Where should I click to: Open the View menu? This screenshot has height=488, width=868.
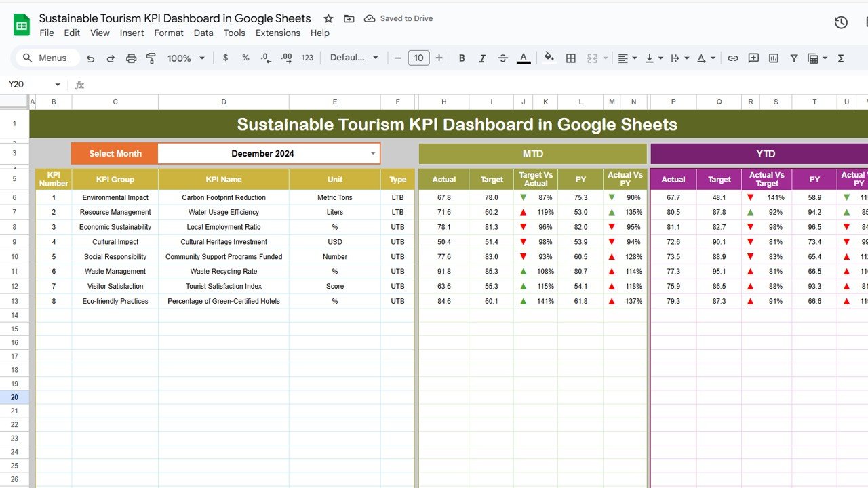pyautogui.click(x=100, y=33)
